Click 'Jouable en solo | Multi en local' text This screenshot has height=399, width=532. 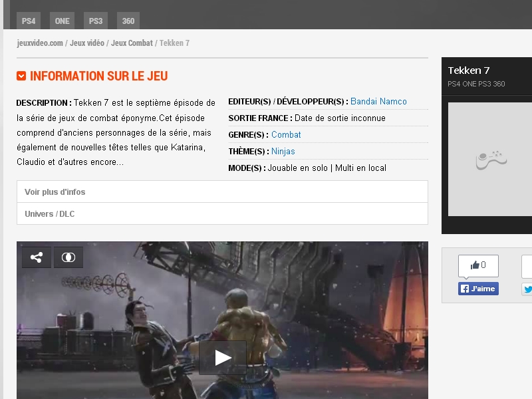point(327,168)
